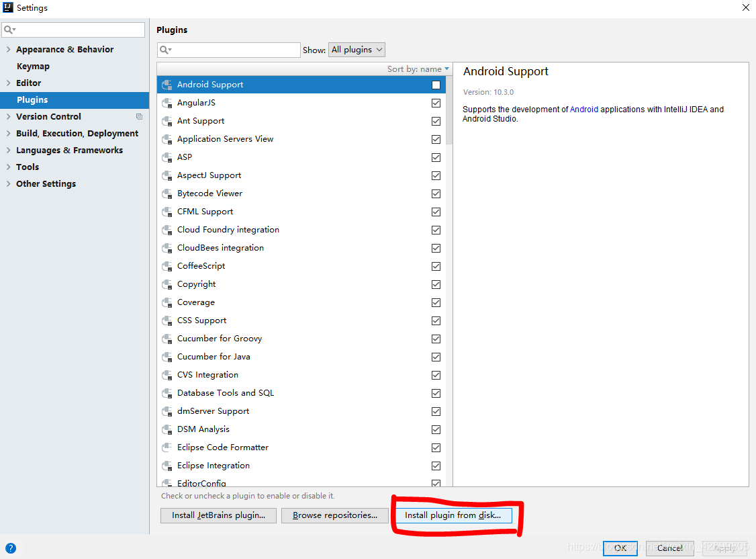Click the Bytecode Viewer plugin icon
The width and height of the screenshot is (756, 559).
click(167, 194)
